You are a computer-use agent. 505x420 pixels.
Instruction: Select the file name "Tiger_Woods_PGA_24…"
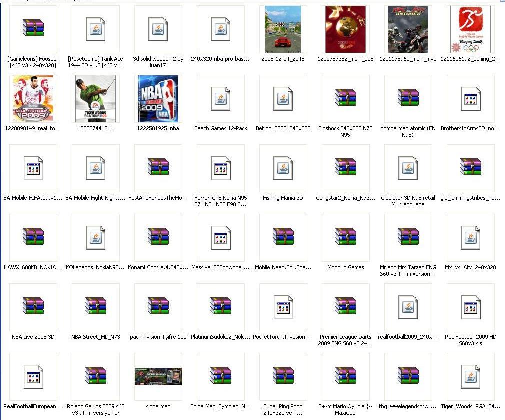click(x=470, y=406)
